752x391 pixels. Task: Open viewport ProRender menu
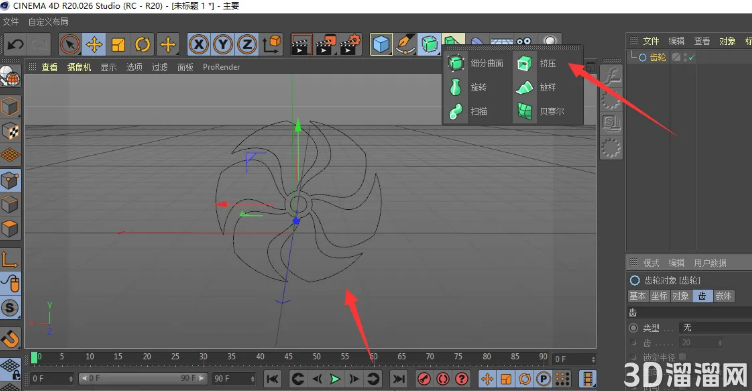[221, 67]
